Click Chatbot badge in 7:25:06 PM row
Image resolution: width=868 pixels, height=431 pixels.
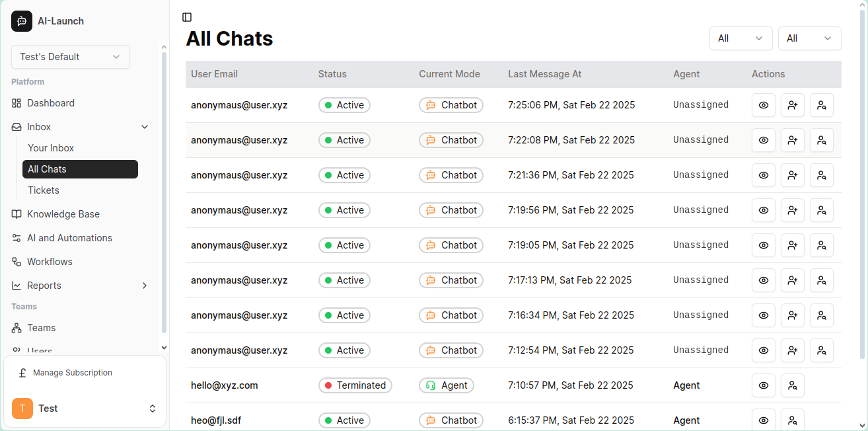(451, 105)
